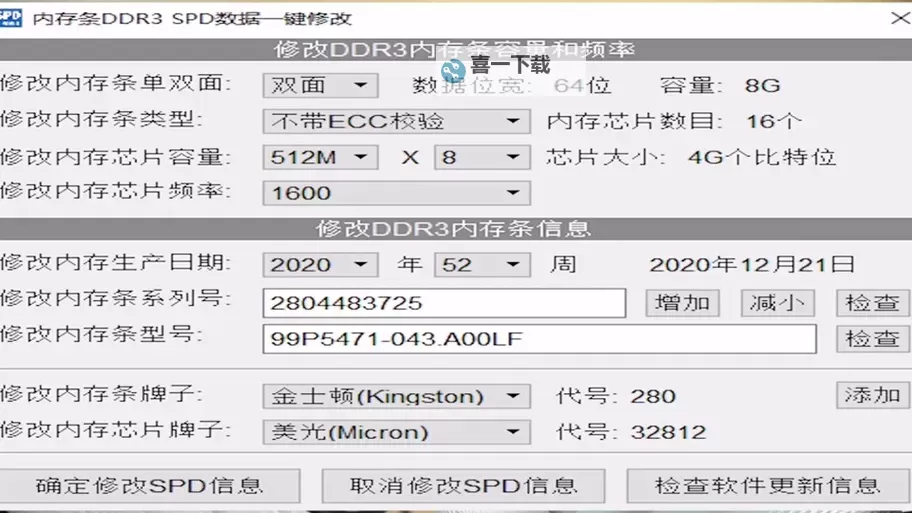The width and height of the screenshot is (912, 513).
Task: Click the label 修改内存条型号
Action: click(101, 334)
